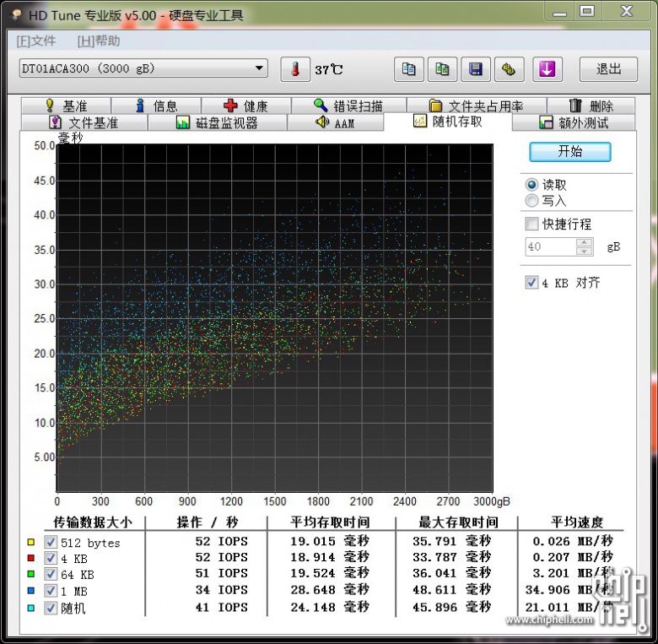The height and width of the screenshot is (644, 658).
Task: Click the 41 IOPS value for 随机
Action: 222,607
